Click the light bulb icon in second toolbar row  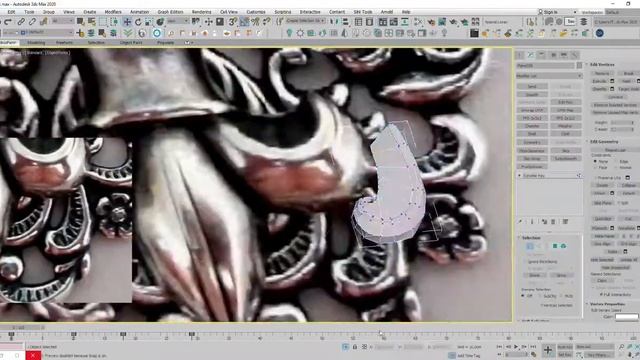tap(289, 33)
